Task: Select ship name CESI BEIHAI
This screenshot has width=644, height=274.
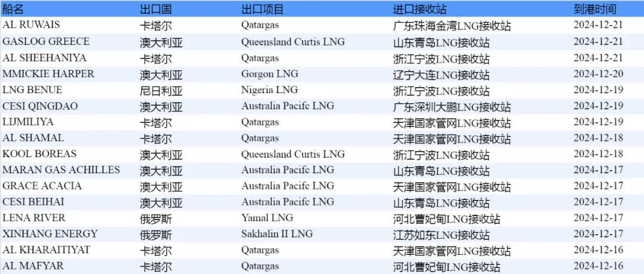Action: click(x=33, y=202)
